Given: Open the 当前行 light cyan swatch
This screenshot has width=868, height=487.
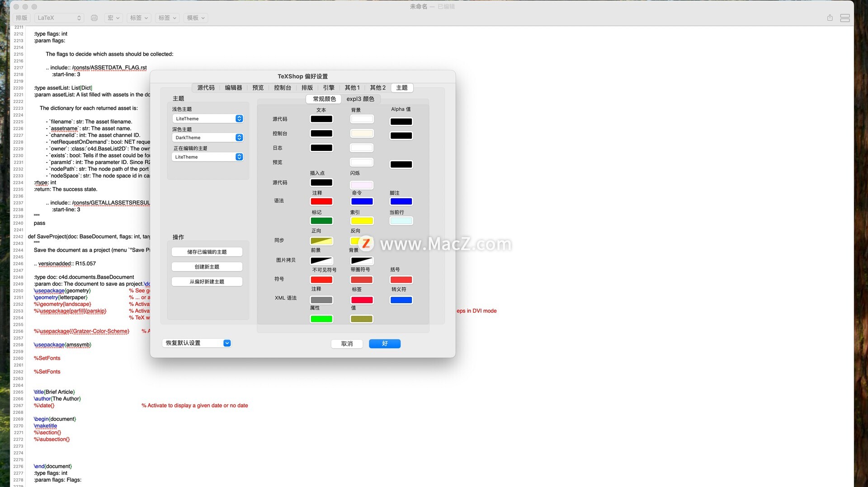Looking at the screenshot, I should 401,221.
